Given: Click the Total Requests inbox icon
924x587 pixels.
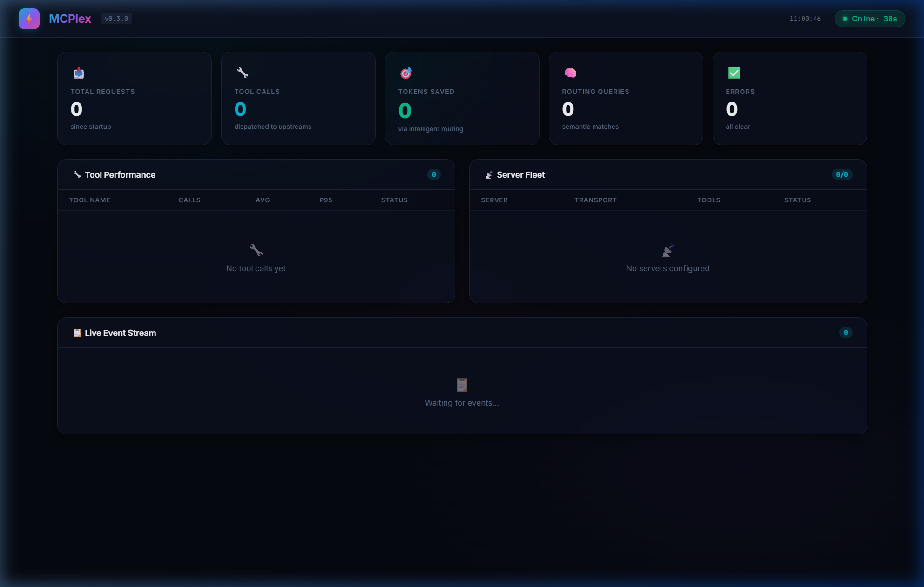Looking at the screenshot, I should 79,73.
